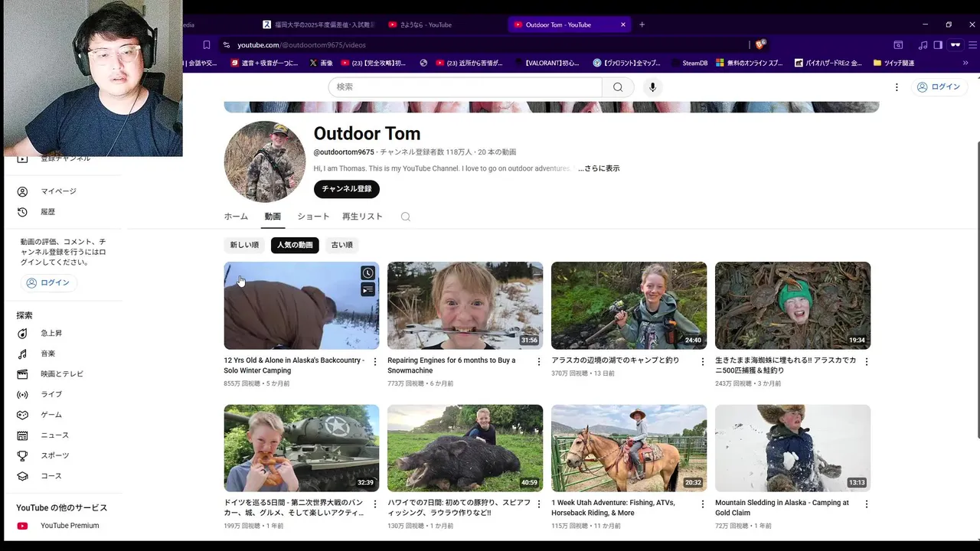Image resolution: width=980 pixels, height=551 pixels.
Task: Switch to the 再生リスト channel tab
Action: click(362, 217)
